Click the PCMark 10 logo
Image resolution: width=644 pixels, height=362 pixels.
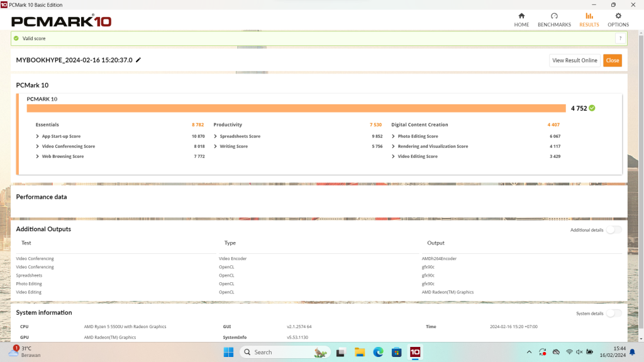click(61, 21)
